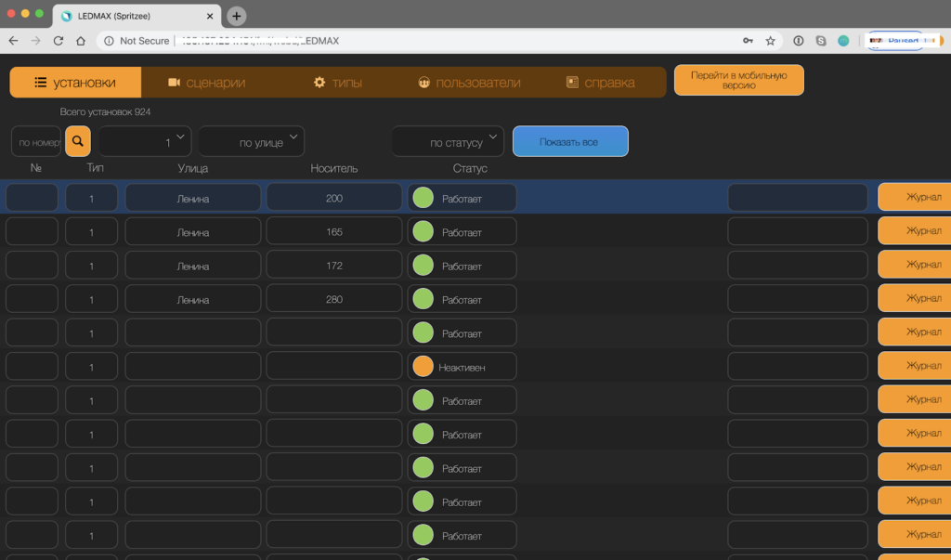Click the address bar URL
The width and height of the screenshot is (951, 560).
click(x=261, y=41)
